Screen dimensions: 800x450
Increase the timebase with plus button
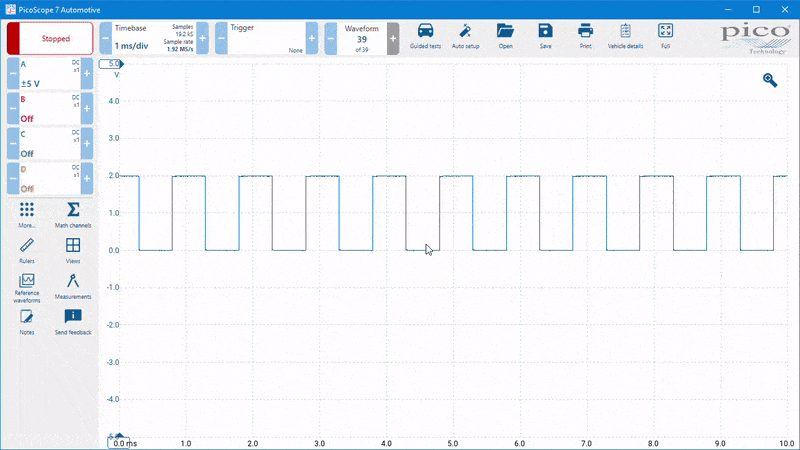pyautogui.click(x=203, y=38)
